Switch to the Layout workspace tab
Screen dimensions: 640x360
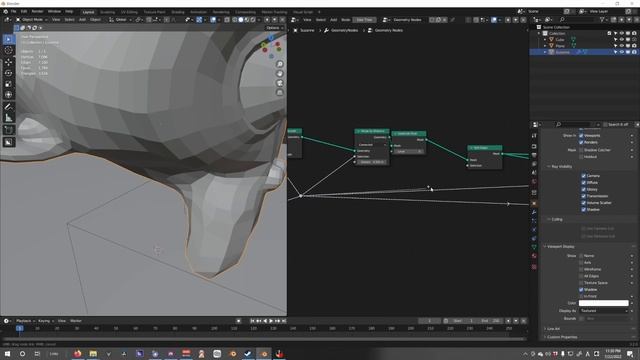89,12
